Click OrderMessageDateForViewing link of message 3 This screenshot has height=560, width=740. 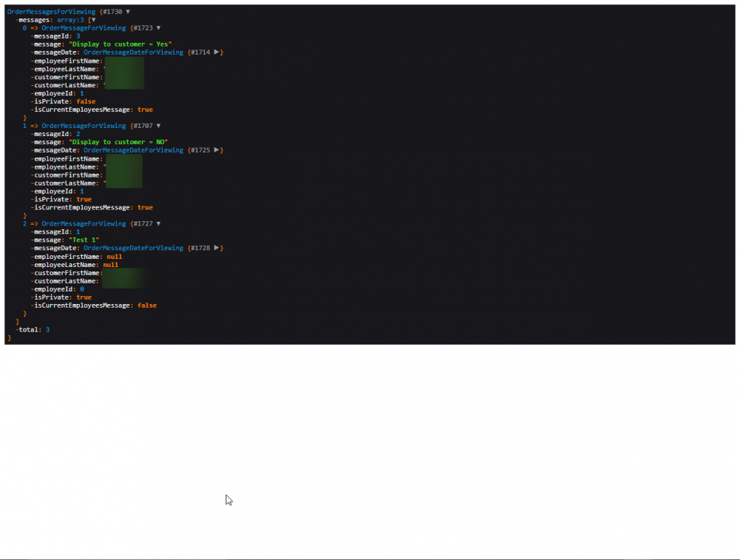pyautogui.click(x=133, y=53)
